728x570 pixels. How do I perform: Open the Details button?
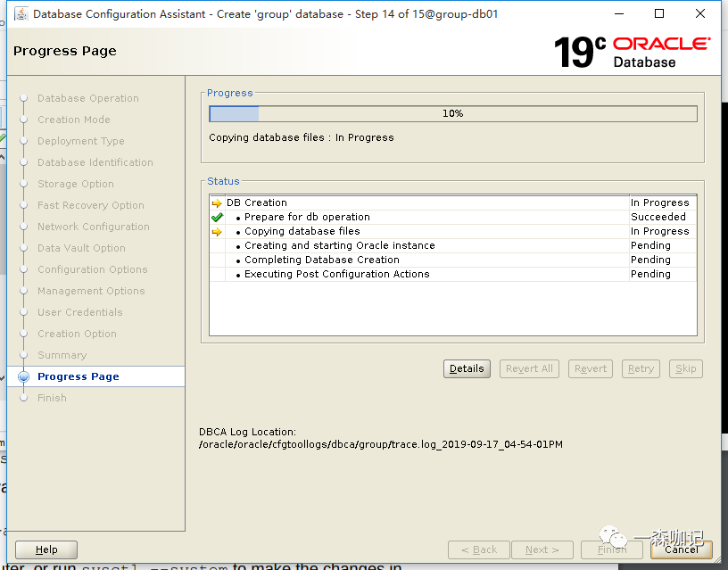tap(467, 368)
